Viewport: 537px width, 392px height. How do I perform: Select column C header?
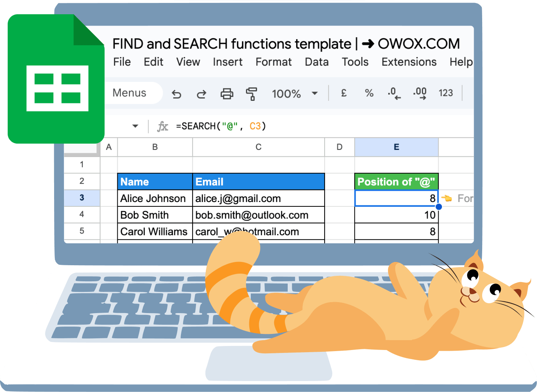[x=258, y=147]
